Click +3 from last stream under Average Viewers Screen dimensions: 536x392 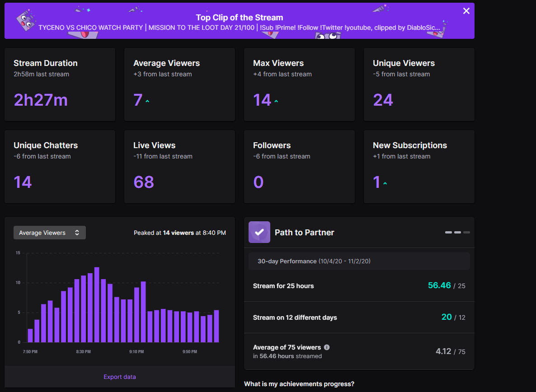pos(162,74)
